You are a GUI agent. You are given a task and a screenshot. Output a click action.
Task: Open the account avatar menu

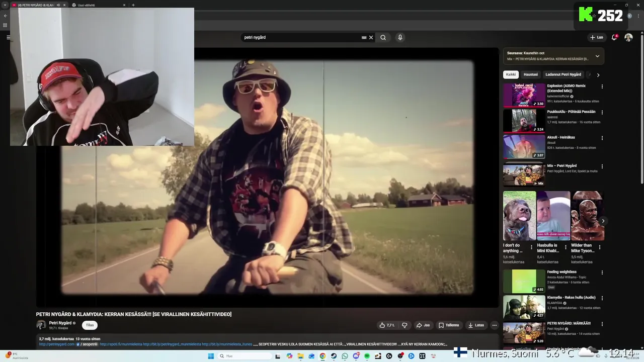tap(628, 37)
